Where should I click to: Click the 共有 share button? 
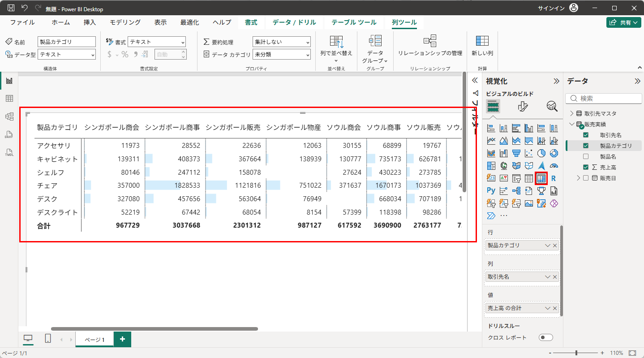624,22
